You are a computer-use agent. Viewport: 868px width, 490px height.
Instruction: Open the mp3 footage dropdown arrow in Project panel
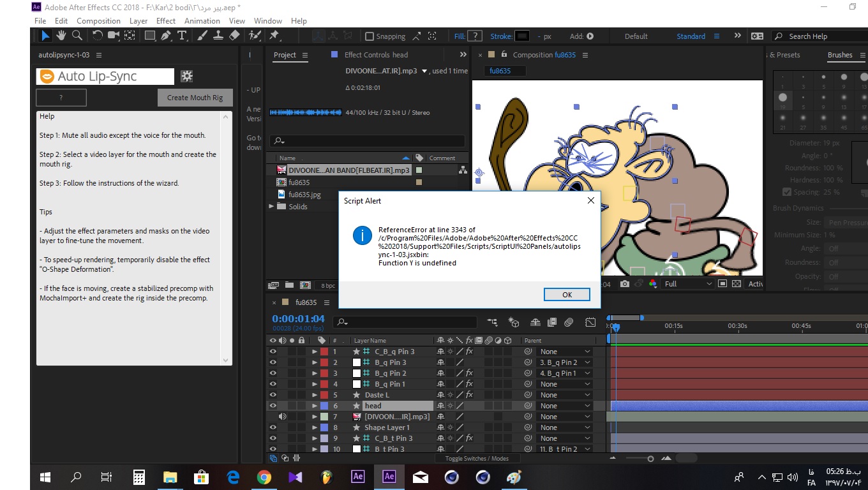click(x=424, y=71)
